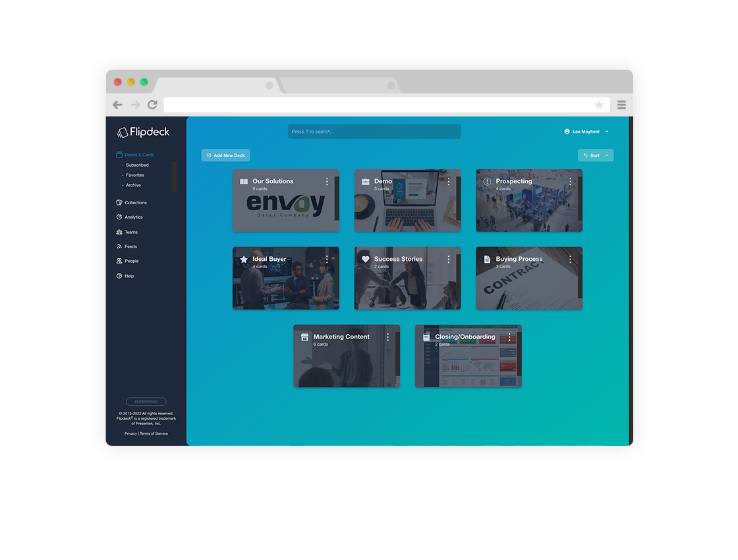The height and width of the screenshot is (560, 738).
Task: Open Demo deck options menu
Action: click(449, 182)
